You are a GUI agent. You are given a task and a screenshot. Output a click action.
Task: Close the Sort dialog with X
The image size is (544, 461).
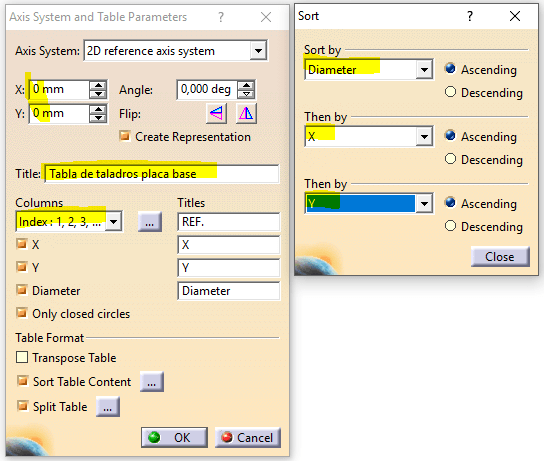coord(515,16)
